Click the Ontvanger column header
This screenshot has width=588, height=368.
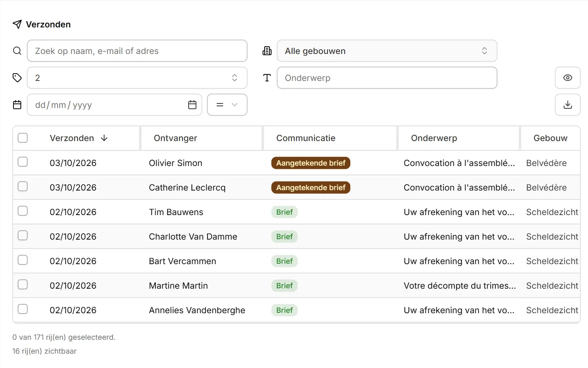pos(175,138)
